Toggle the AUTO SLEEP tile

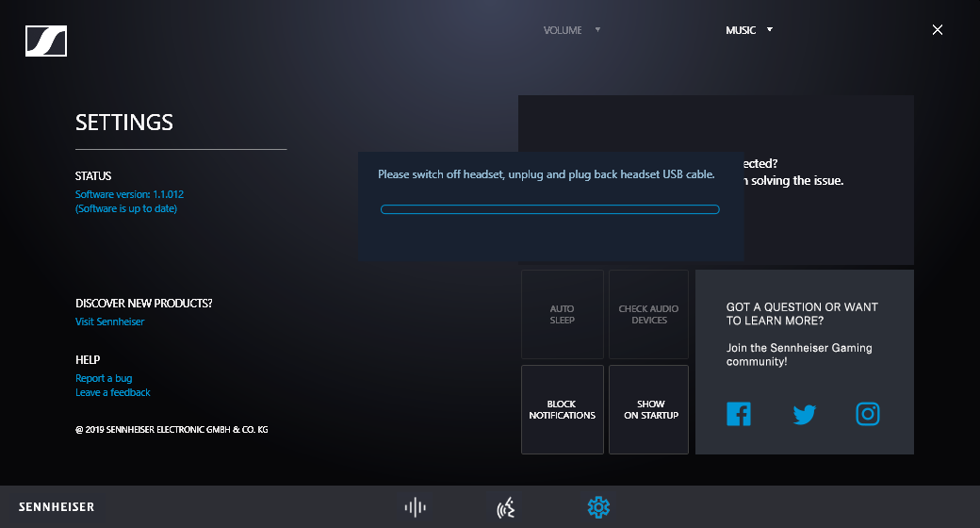(x=563, y=314)
